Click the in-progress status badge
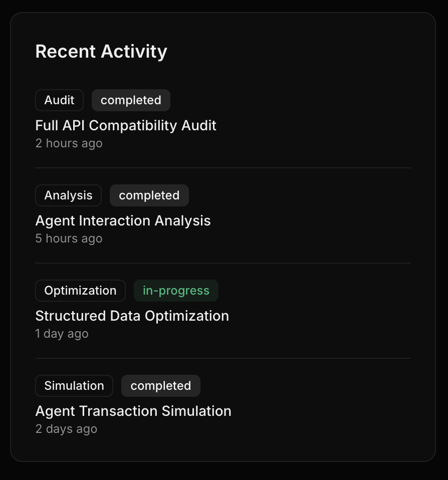 pos(176,291)
